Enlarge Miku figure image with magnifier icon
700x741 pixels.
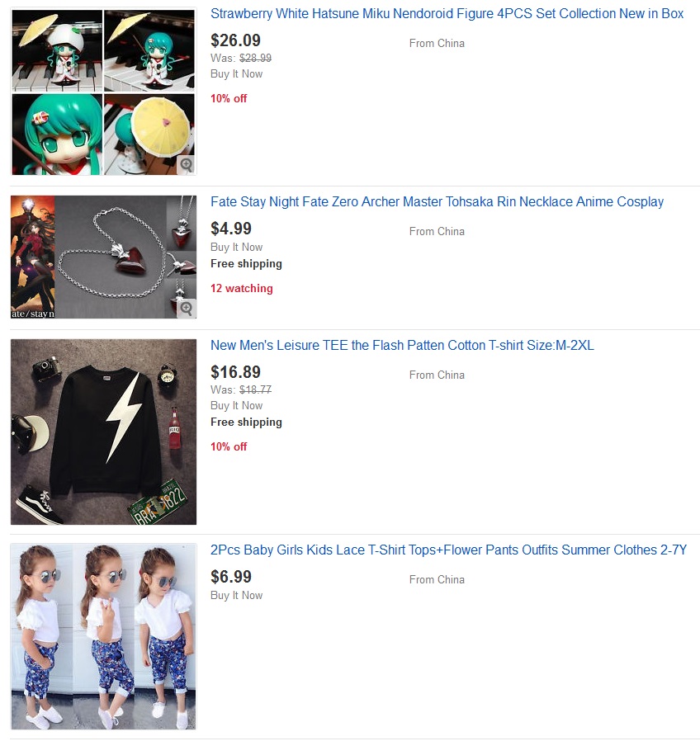(187, 164)
